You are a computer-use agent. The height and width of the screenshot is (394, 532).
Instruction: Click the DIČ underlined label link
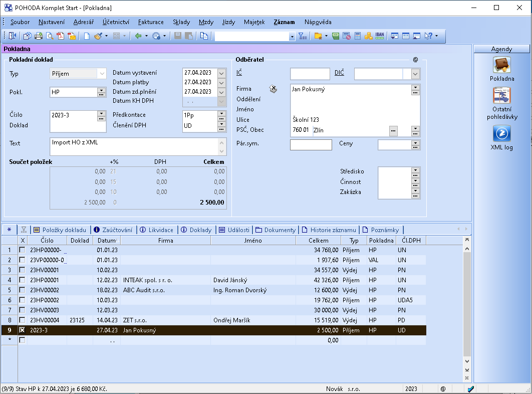click(x=339, y=72)
